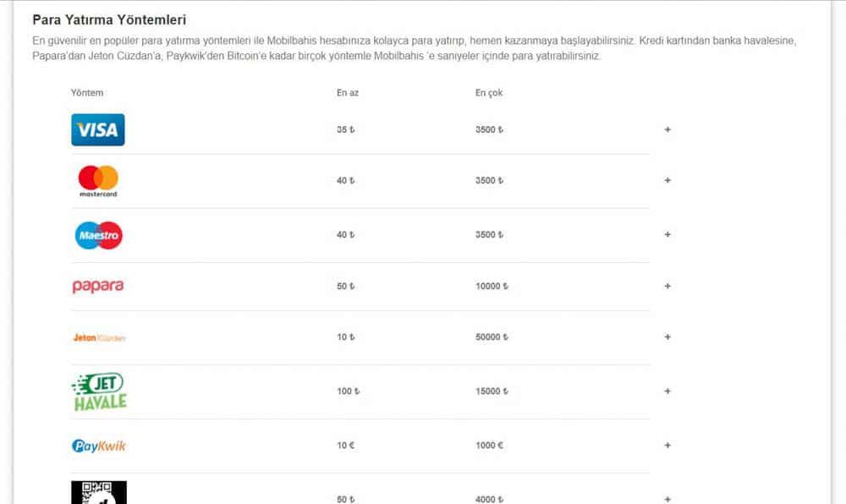Click the Para Yatırma Yöntemleri heading
The width and height of the screenshot is (846, 504).
click(109, 20)
